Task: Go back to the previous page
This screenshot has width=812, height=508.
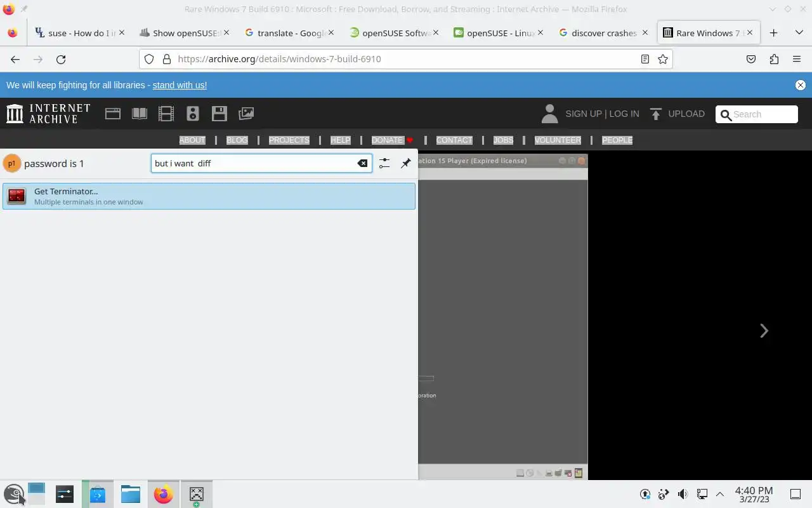Action: point(15,59)
